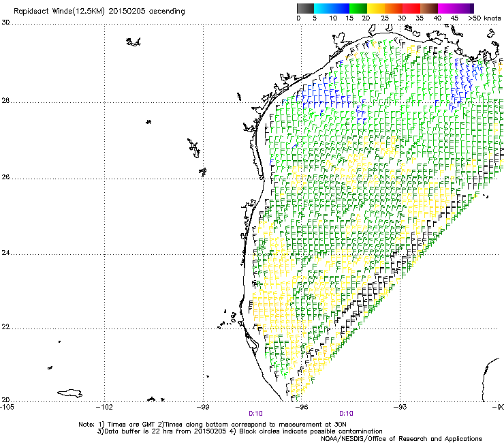Click the legend scale value 35

click(420, 18)
